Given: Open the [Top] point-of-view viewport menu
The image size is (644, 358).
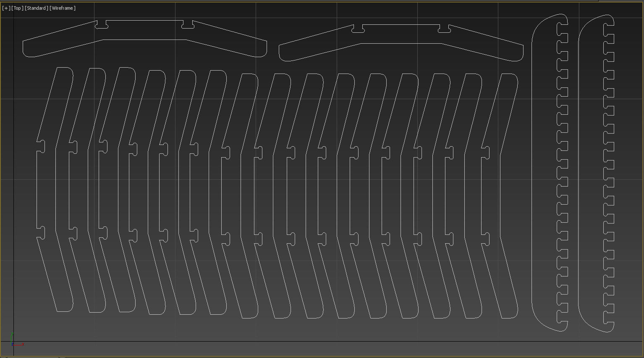Looking at the screenshot, I should 17,8.
